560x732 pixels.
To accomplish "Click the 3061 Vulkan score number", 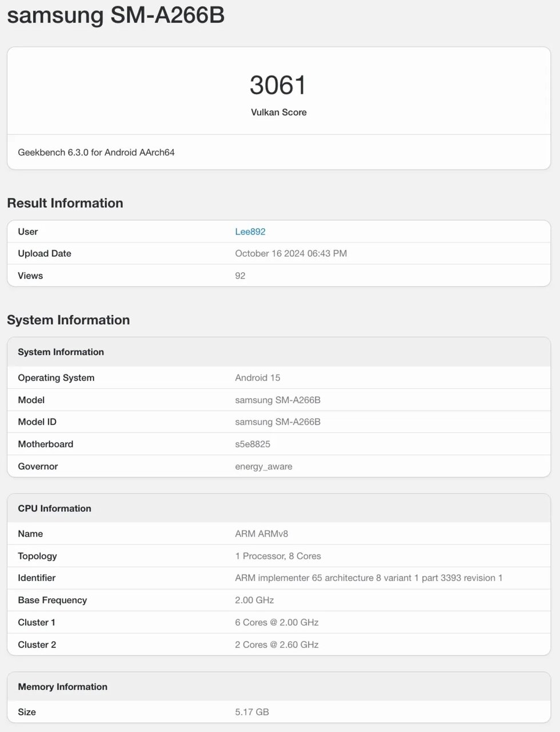I will [x=278, y=85].
